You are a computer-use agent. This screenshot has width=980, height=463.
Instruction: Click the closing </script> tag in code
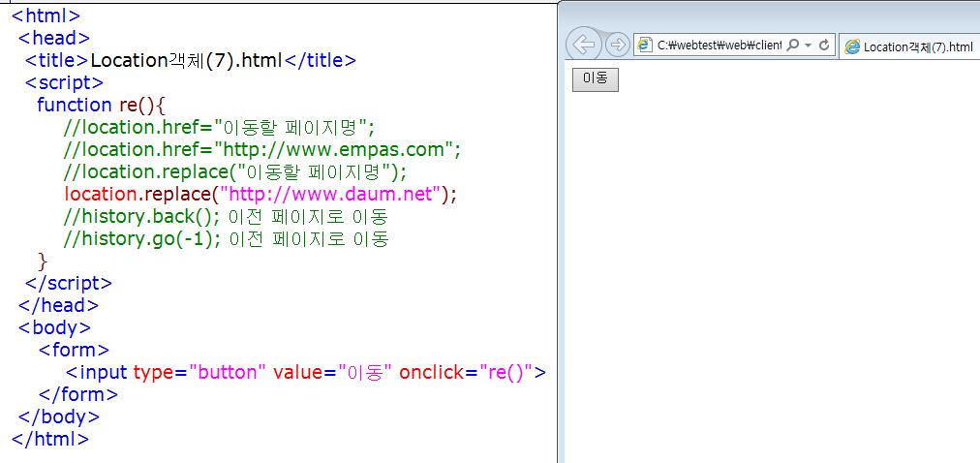coord(69,283)
